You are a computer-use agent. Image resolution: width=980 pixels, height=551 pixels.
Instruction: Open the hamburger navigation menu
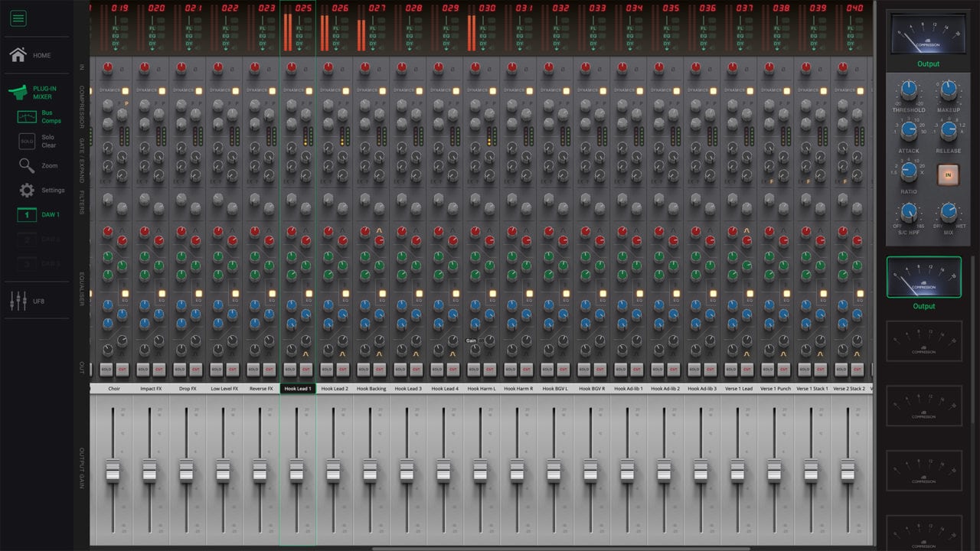click(x=18, y=18)
